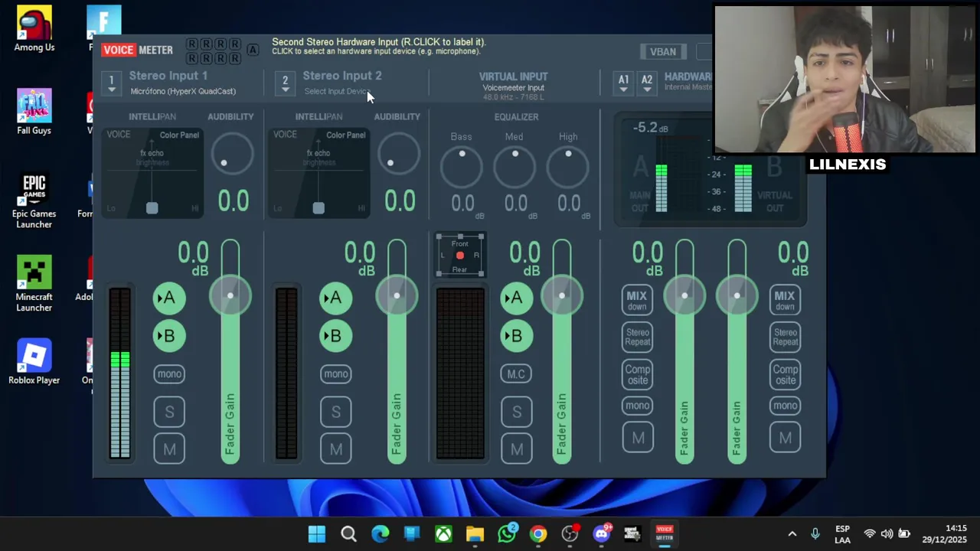980x551 pixels.
Task: Click mono on the virtual out bus
Action: (x=785, y=406)
